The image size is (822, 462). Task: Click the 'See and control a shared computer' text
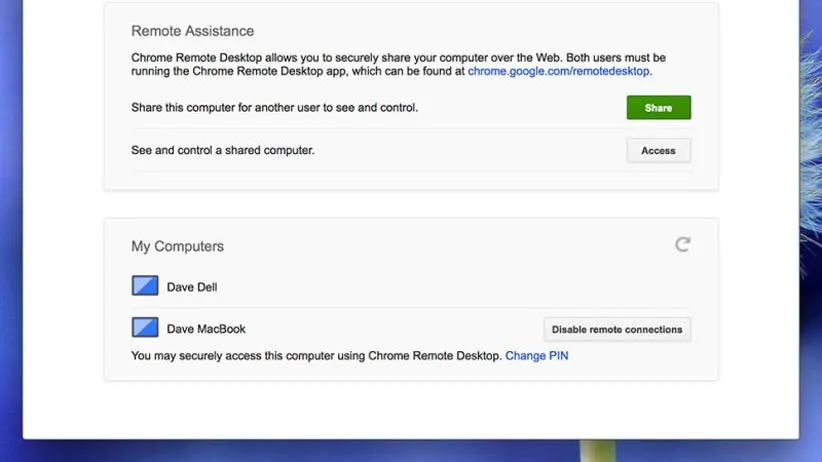pos(222,151)
